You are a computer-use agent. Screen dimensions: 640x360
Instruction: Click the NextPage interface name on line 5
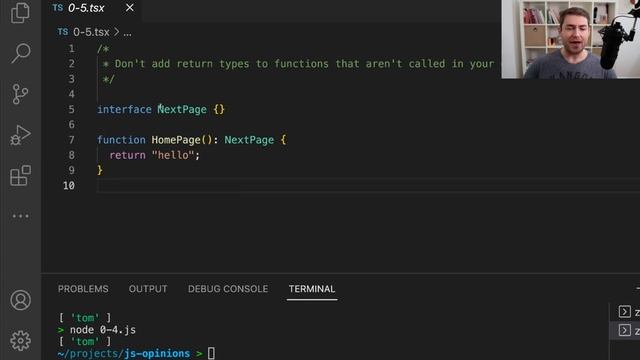click(182, 109)
